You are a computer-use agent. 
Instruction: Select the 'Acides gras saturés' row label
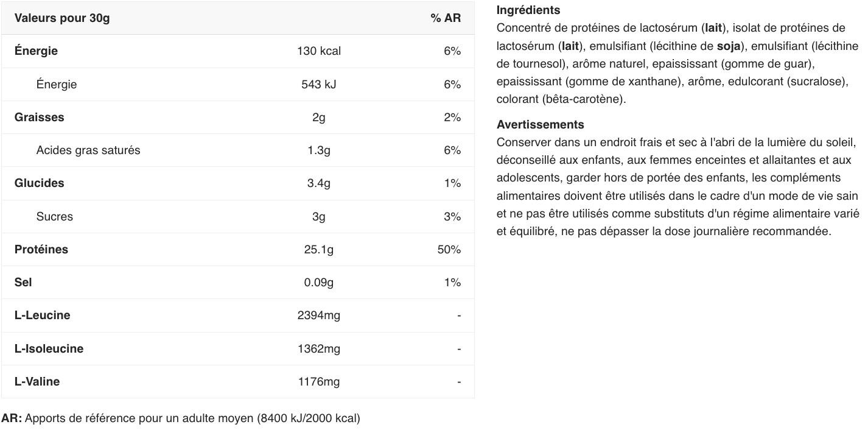pyautogui.click(x=88, y=150)
